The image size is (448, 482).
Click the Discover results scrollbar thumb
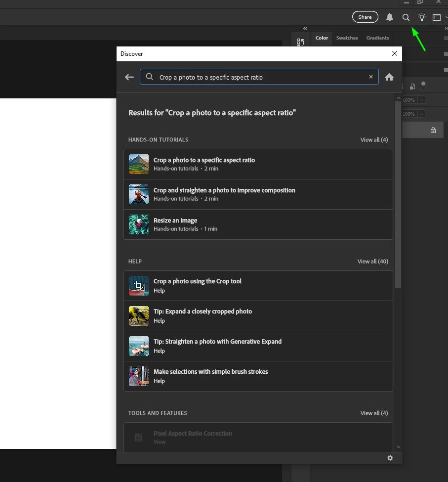[398, 195]
